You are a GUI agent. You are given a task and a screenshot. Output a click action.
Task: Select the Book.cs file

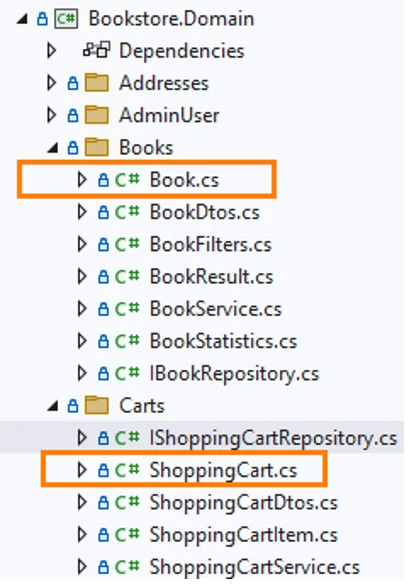(184, 180)
